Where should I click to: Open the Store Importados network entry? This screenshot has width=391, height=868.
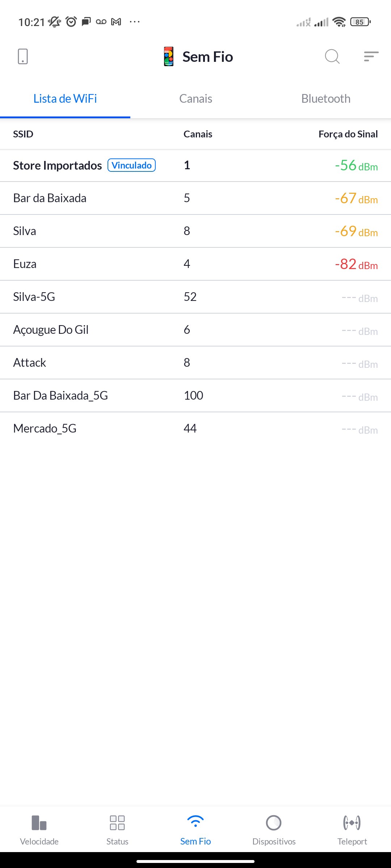pos(58,166)
